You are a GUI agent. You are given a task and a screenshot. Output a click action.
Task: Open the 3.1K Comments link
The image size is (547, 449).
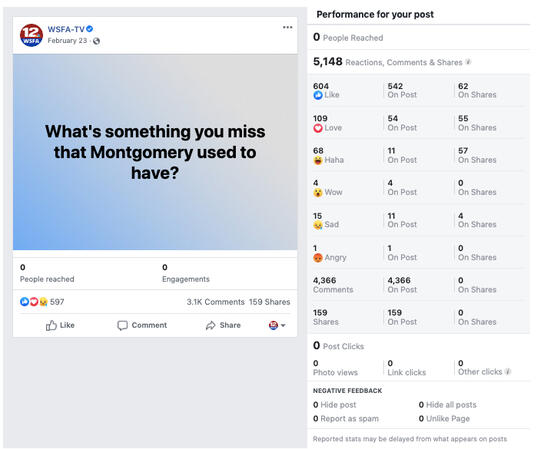(x=215, y=302)
